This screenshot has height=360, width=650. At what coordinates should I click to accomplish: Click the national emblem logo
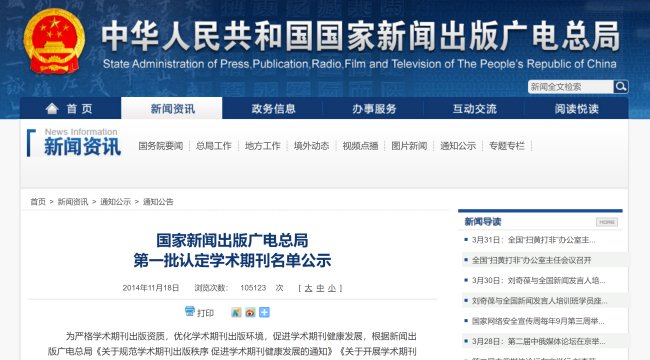[x=54, y=41]
